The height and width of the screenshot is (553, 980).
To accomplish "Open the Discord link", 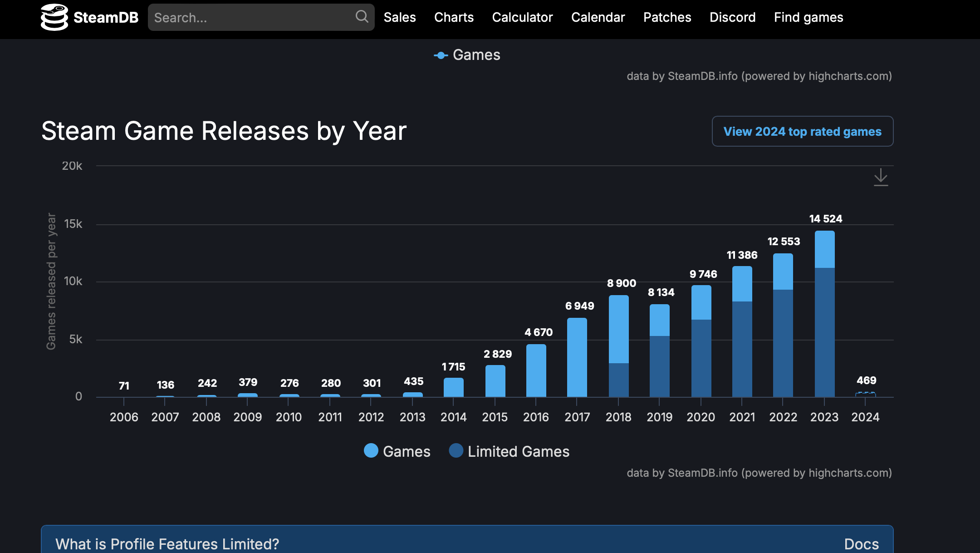I will pyautogui.click(x=732, y=17).
